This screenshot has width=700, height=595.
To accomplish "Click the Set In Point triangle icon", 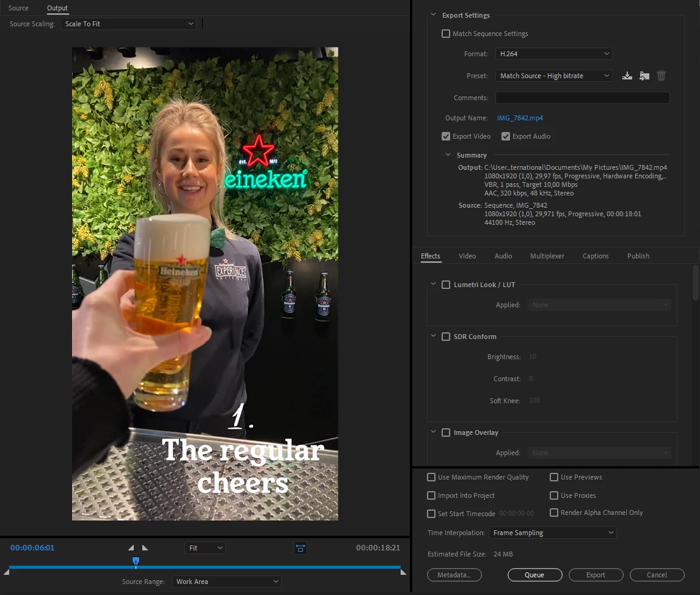I will (131, 548).
